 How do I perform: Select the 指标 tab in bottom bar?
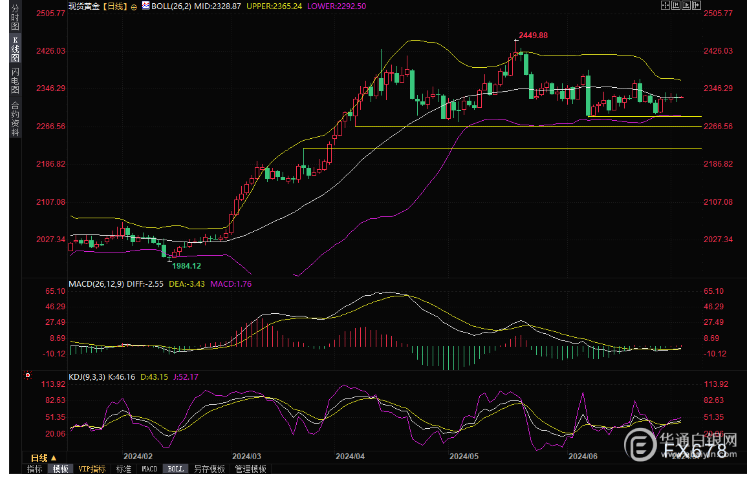coord(34,468)
